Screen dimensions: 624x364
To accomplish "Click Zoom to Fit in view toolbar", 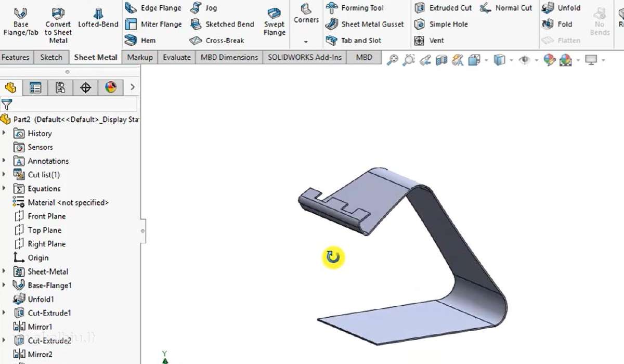I will 393,60.
